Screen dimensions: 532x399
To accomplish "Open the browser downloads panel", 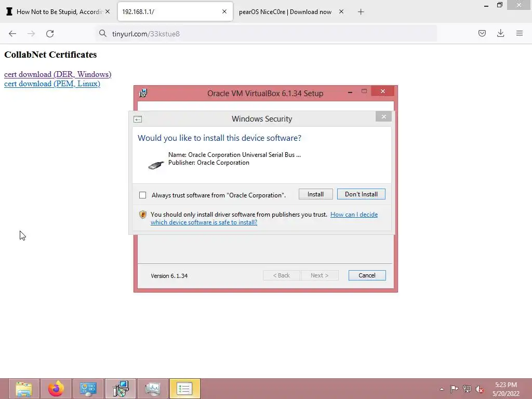I will pyautogui.click(x=500, y=33).
